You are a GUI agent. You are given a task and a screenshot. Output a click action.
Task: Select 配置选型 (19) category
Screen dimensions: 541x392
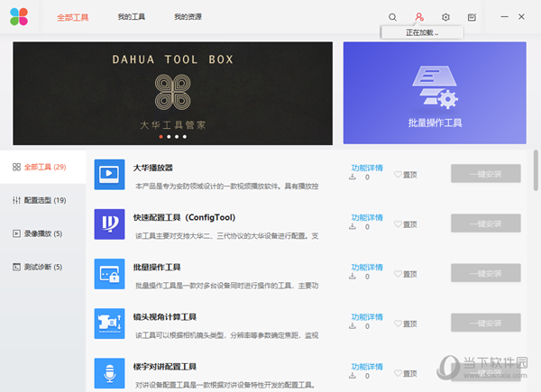pyautogui.click(x=40, y=200)
